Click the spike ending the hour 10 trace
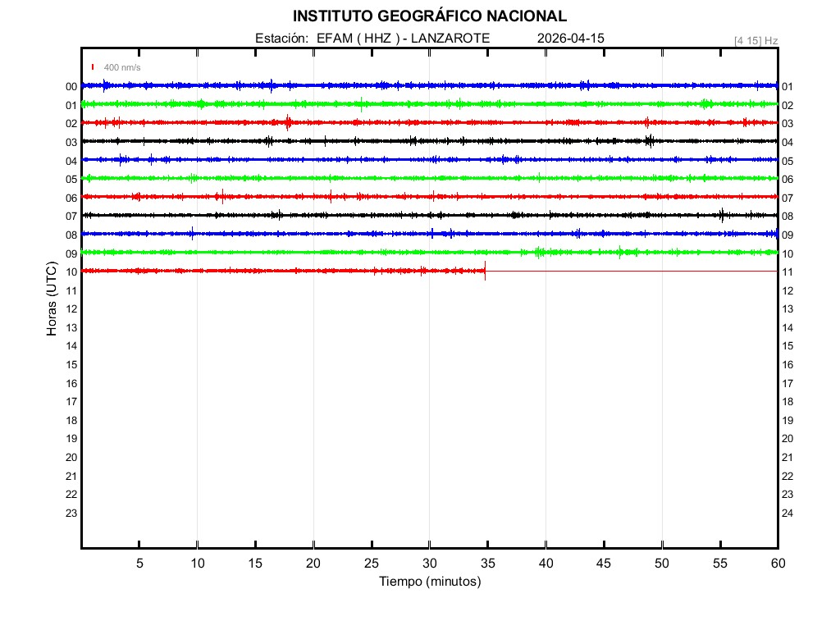Viewport: 840px width, 630px height. (485, 271)
